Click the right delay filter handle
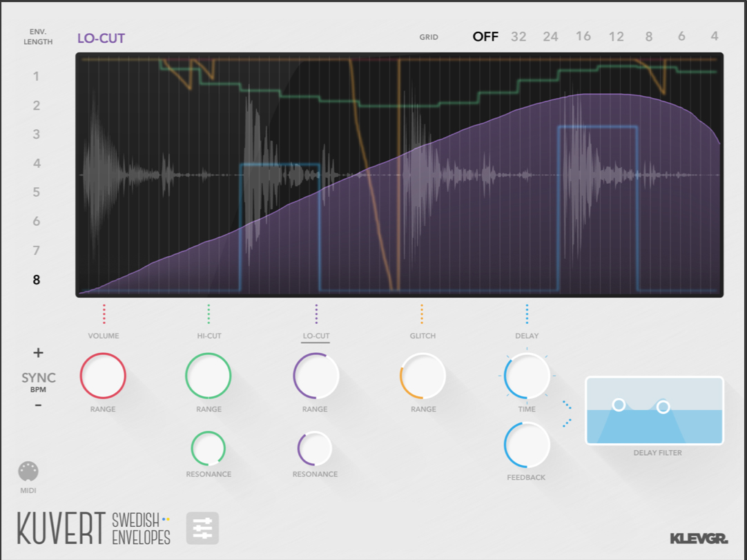This screenshot has width=747, height=560. pos(663,407)
